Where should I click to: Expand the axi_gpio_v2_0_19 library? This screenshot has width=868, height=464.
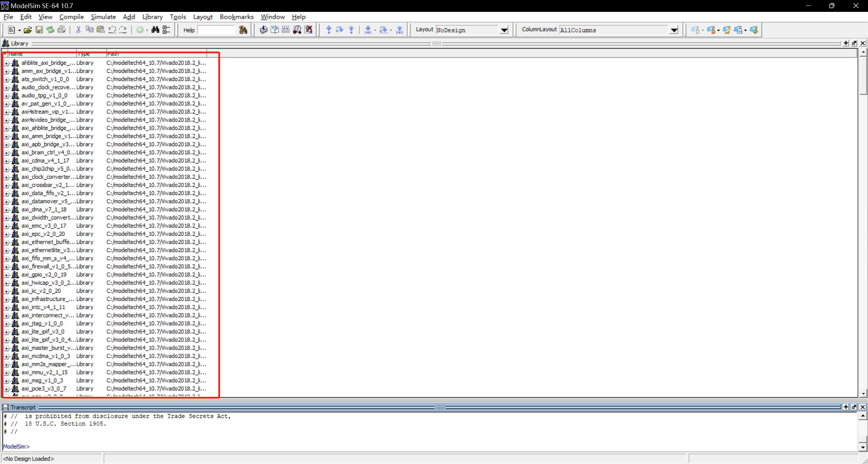[x=6, y=275]
